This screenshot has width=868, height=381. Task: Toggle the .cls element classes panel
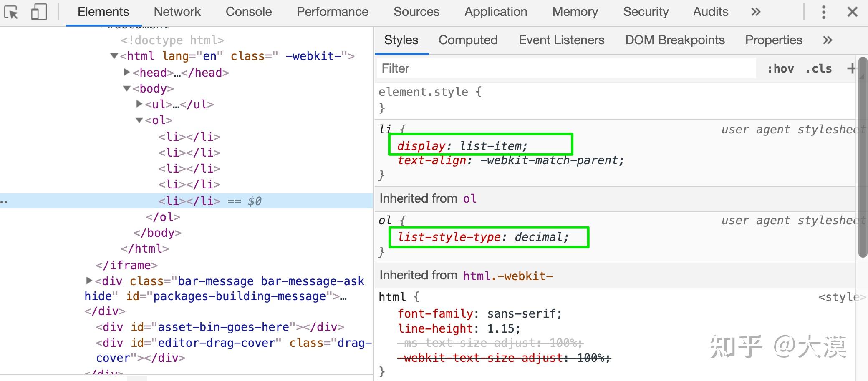(x=819, y=68)
